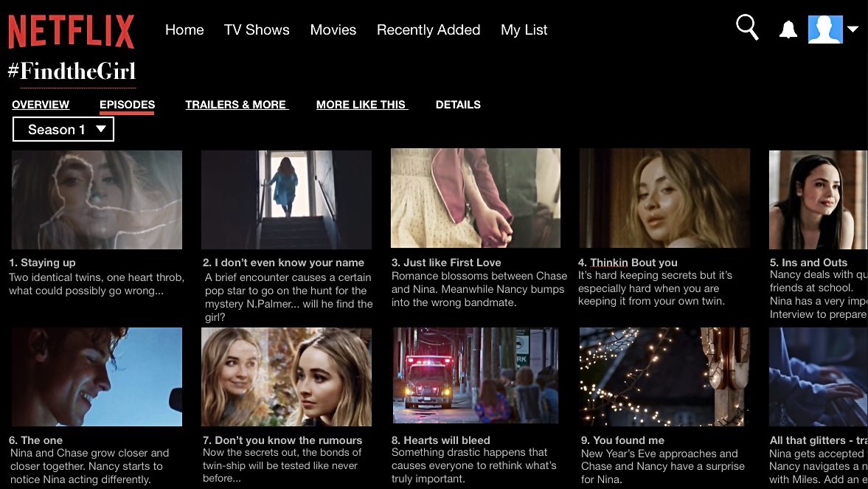This screenshot has width=868, height=489.
Task: Open the Season 1 dropdown
Action: click(x=63, y=129)
